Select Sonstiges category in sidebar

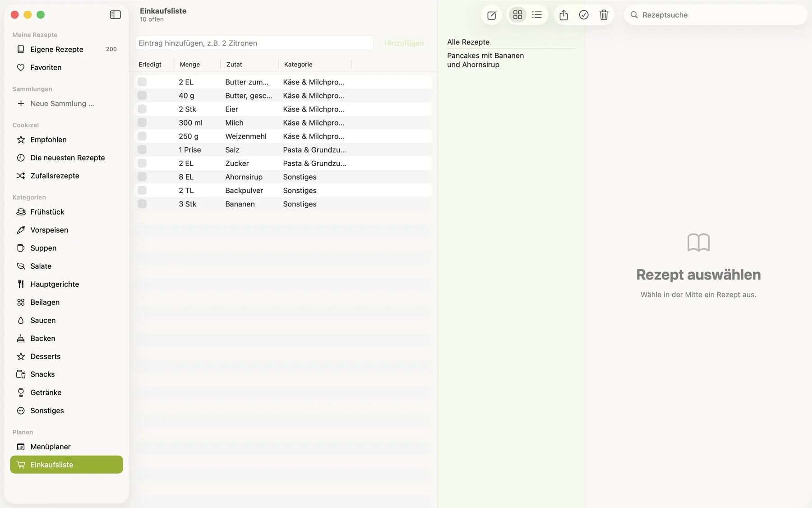click(66, 410)
